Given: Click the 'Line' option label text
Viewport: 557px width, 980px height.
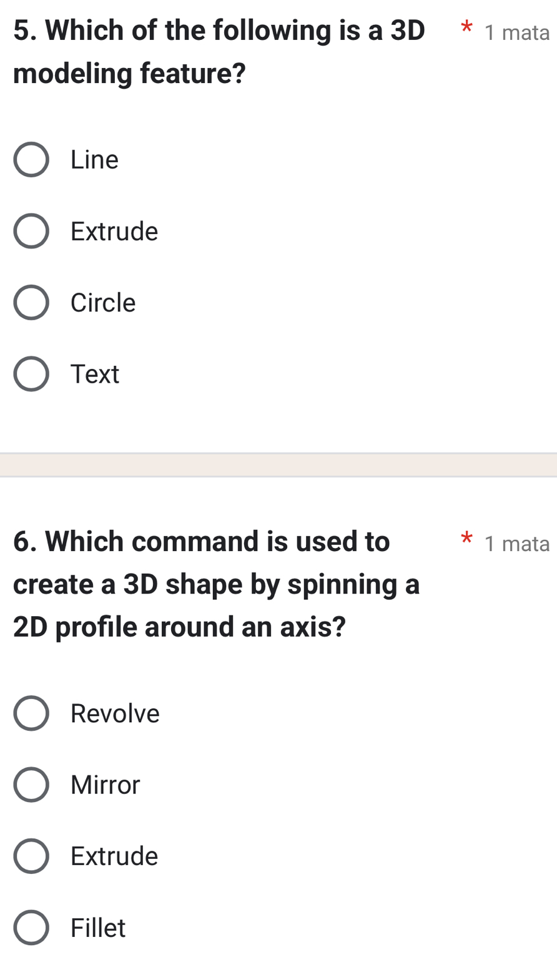Looking at the screenshot, I should [94, 160].
